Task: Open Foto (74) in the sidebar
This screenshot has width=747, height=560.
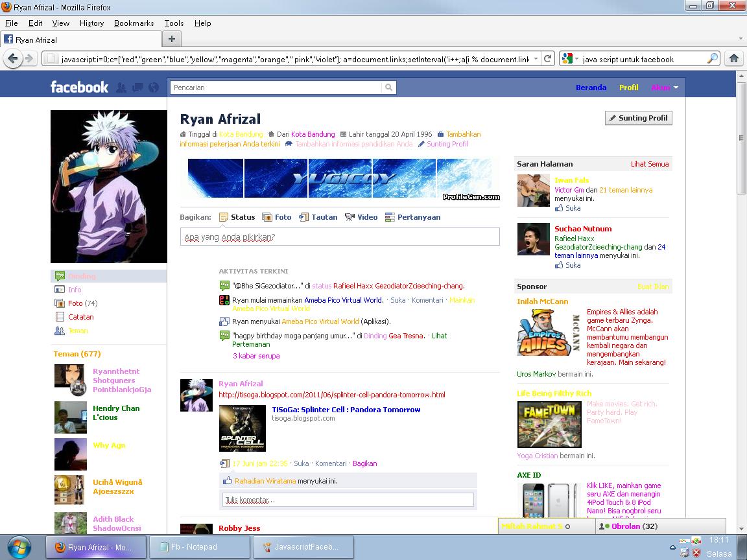Action: click(83, 303)
